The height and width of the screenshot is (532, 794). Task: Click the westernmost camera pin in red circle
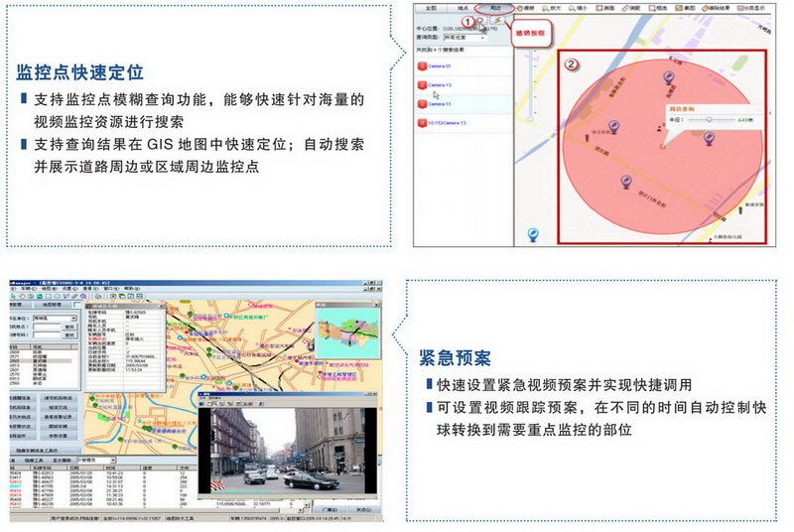click(613, 126)
